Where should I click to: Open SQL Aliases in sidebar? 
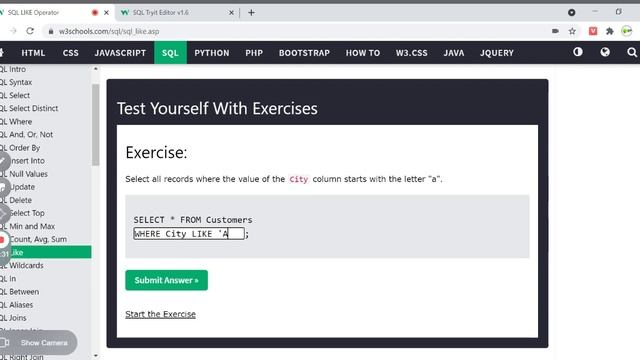point(17,304)
